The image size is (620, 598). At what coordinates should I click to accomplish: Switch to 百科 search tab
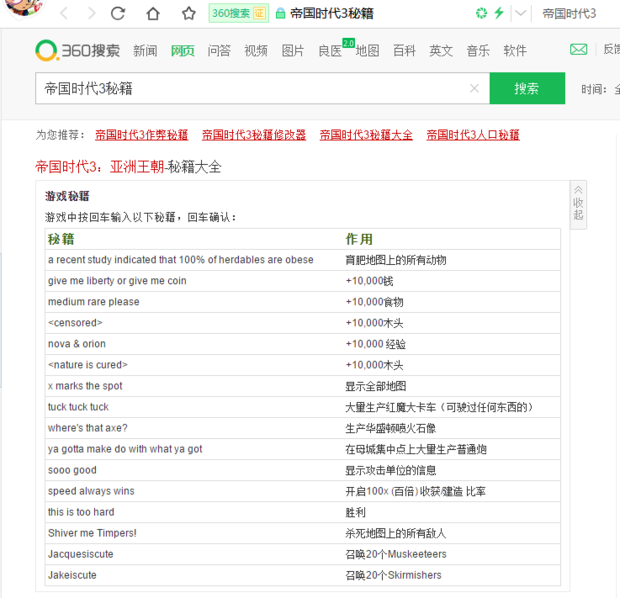tap(404, 51)
